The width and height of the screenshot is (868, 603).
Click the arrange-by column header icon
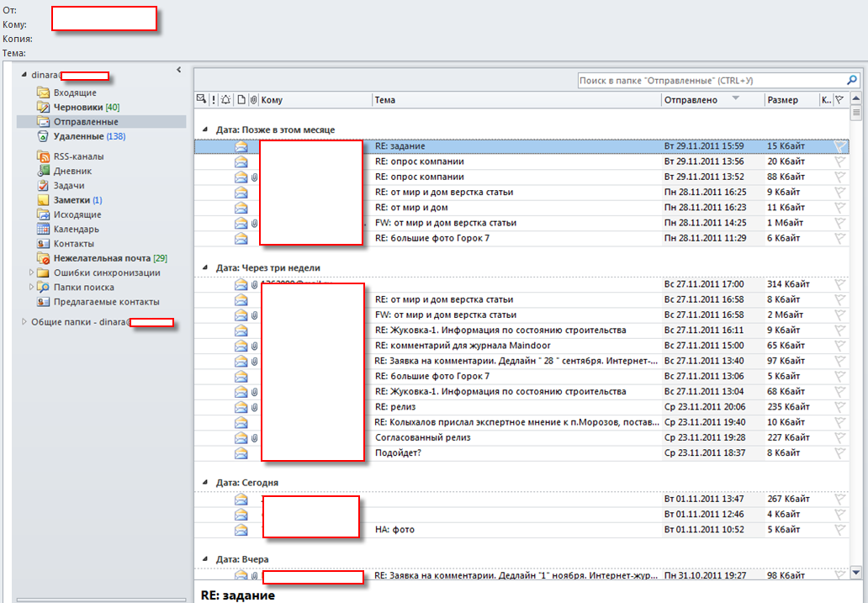[202, 99]
